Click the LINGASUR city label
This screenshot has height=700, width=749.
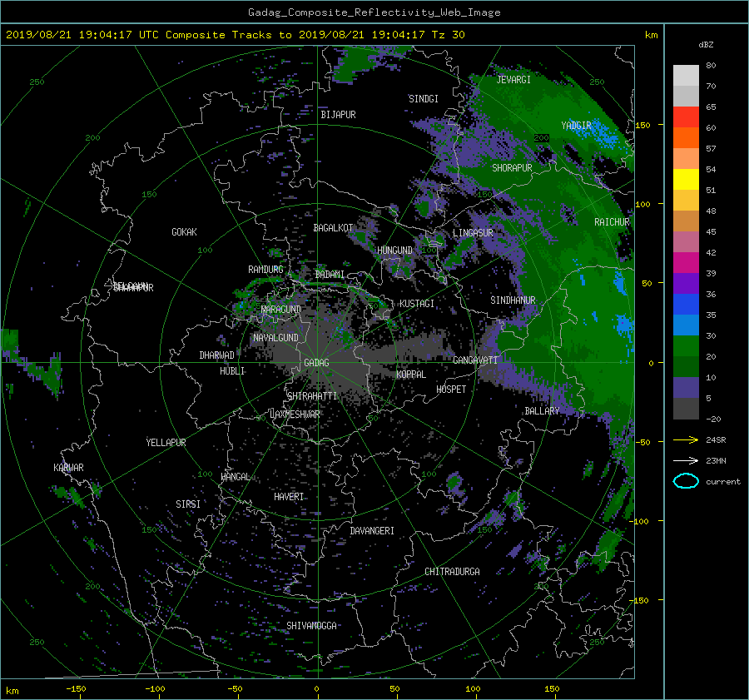[x=473, y=233]
